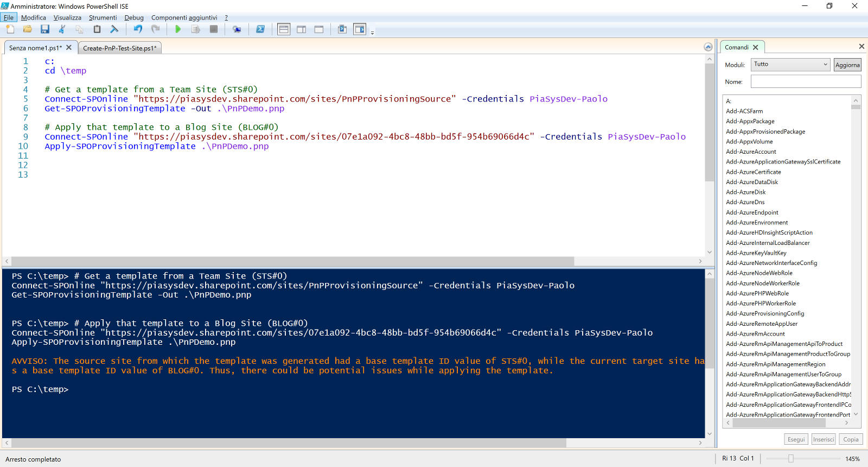The height and width of the screenshot is (467, 868).
Task: Adjust the zoom slider thumb at 145%
Action: click(791, 459)
